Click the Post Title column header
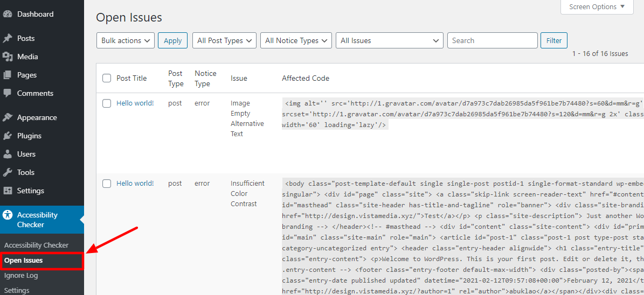Viewport: 644px width, 295px height. [x=131, y=79]
